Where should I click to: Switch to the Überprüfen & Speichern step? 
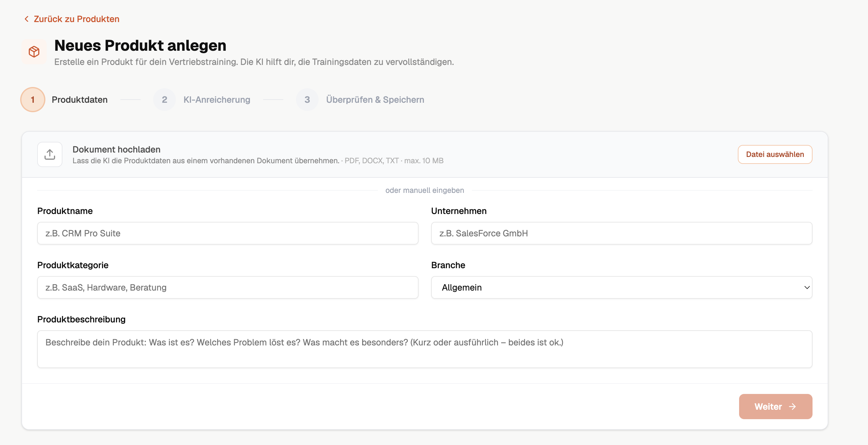point(375,99)
